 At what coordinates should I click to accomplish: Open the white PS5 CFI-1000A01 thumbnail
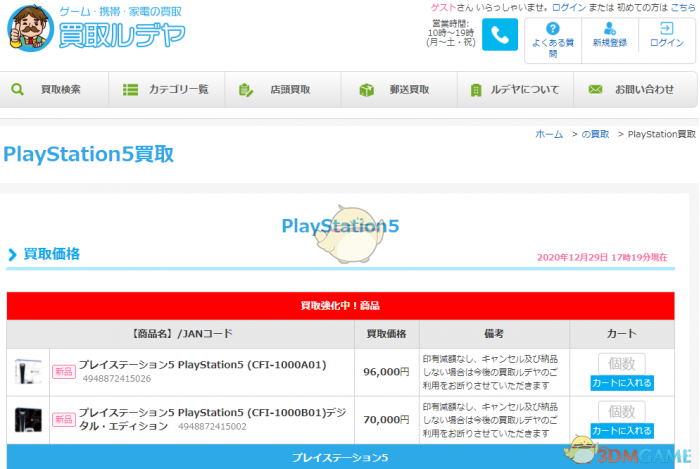tap(28, 371)
